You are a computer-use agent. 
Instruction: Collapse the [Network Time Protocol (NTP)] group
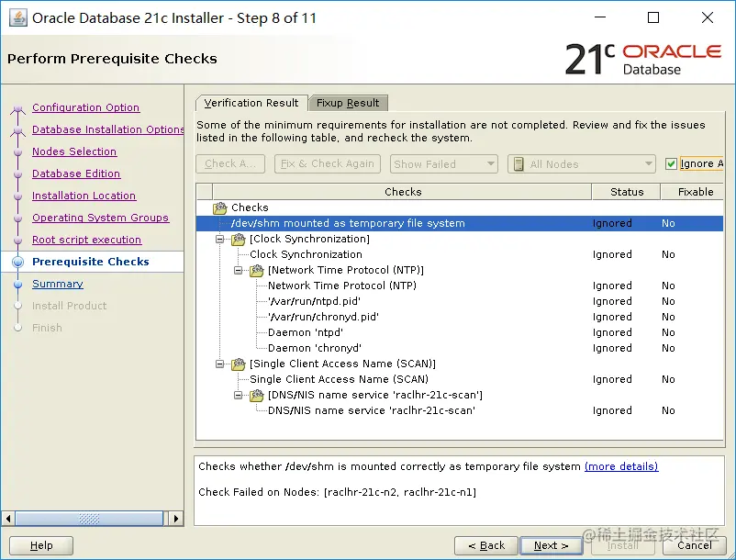[238, 270]
